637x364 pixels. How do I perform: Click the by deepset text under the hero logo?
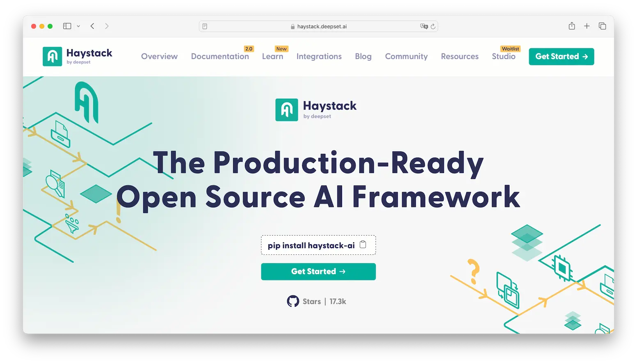point(317,117)
